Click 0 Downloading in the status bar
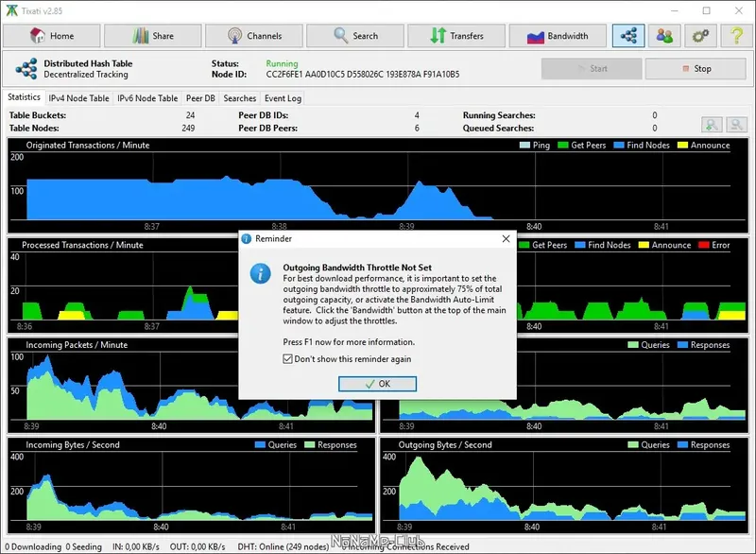This screenshot has width=756, height=554. (x=33, y=546)
